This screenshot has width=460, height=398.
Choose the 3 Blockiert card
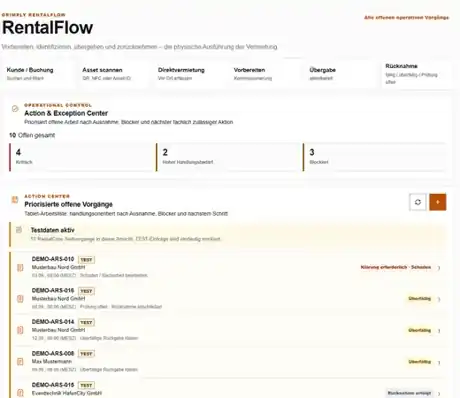[374, 157]
